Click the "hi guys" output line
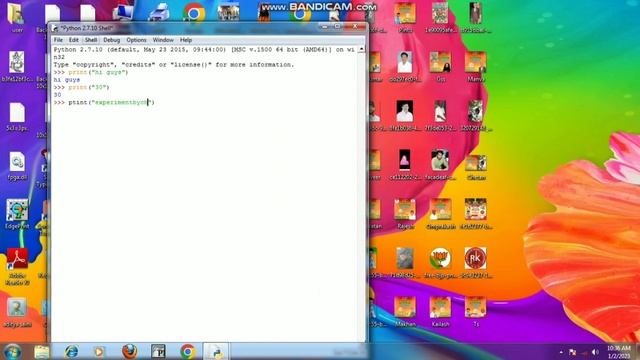The width and height of the screenshot is (640, 360). [x=67, y=80]
